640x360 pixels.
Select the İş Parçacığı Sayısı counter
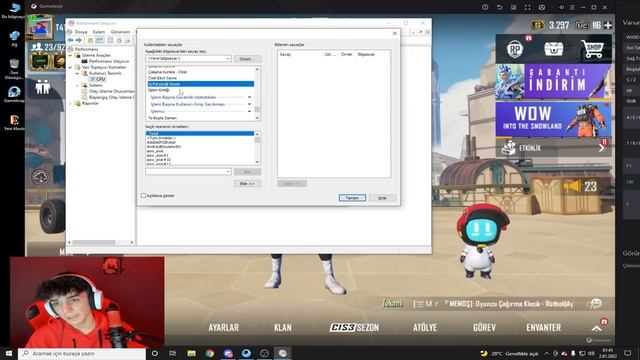click(200, 84)
